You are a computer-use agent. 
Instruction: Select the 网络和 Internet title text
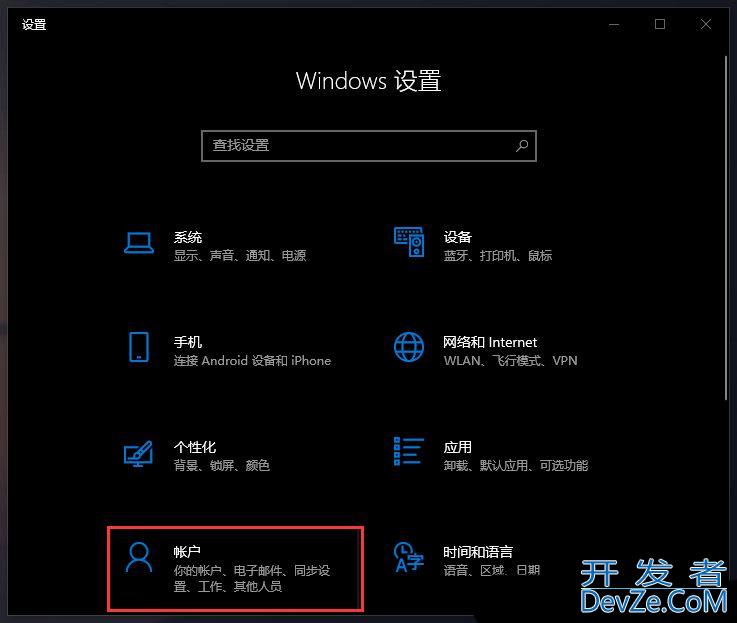tap(490, 342)
